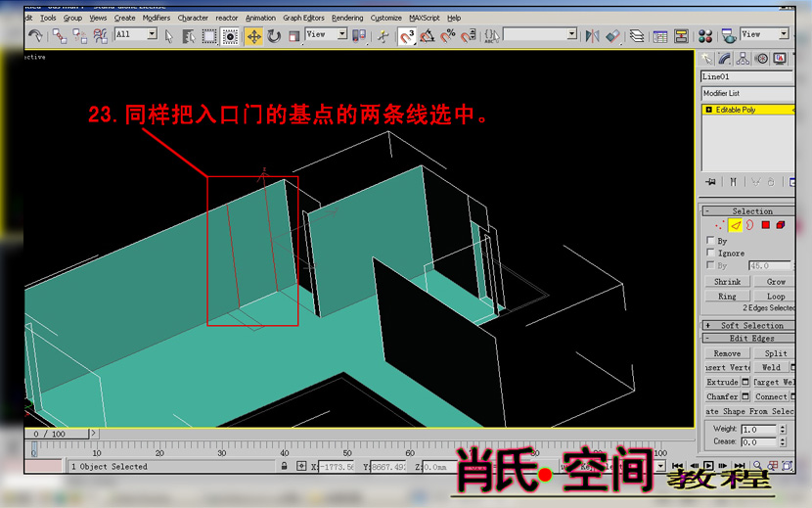Open the All selection filter dropdown
812x508 pixels.
click(x=136, y=34)
